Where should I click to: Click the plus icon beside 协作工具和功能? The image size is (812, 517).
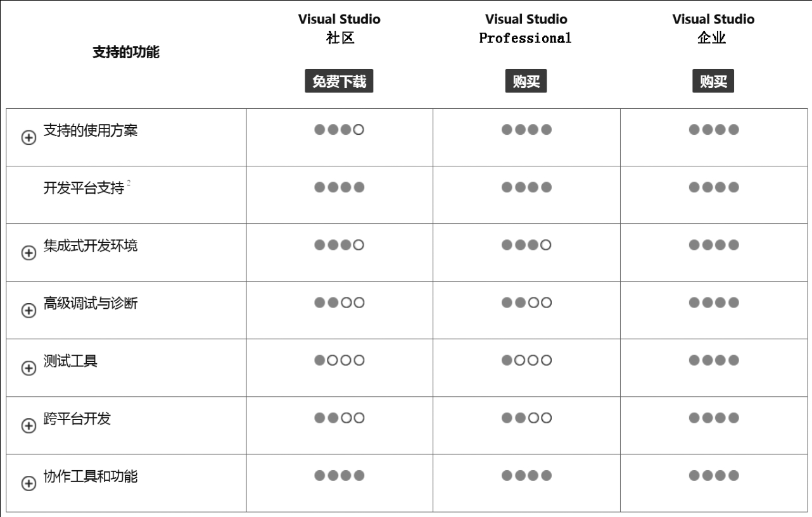pos(29,483)
